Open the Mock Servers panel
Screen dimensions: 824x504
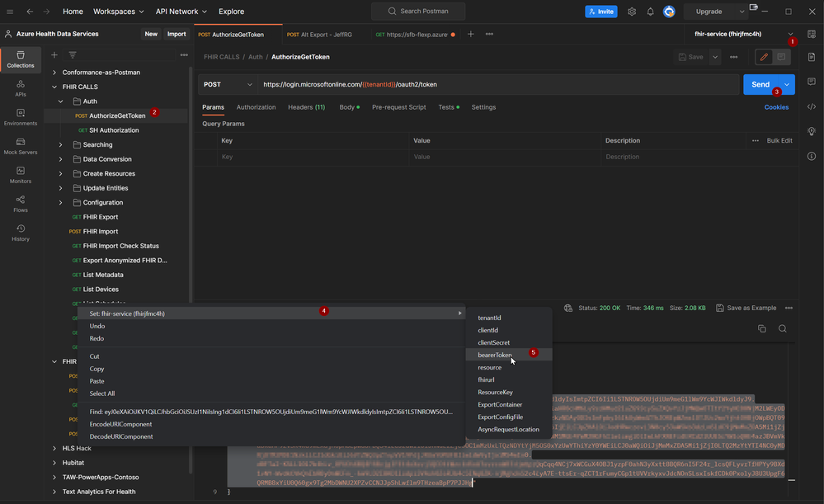click(21, 146)
